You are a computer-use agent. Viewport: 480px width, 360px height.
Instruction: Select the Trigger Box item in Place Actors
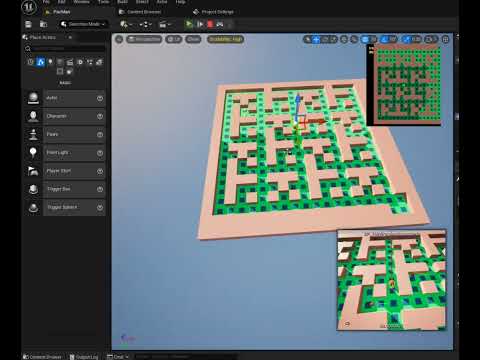tap(65, 189)
